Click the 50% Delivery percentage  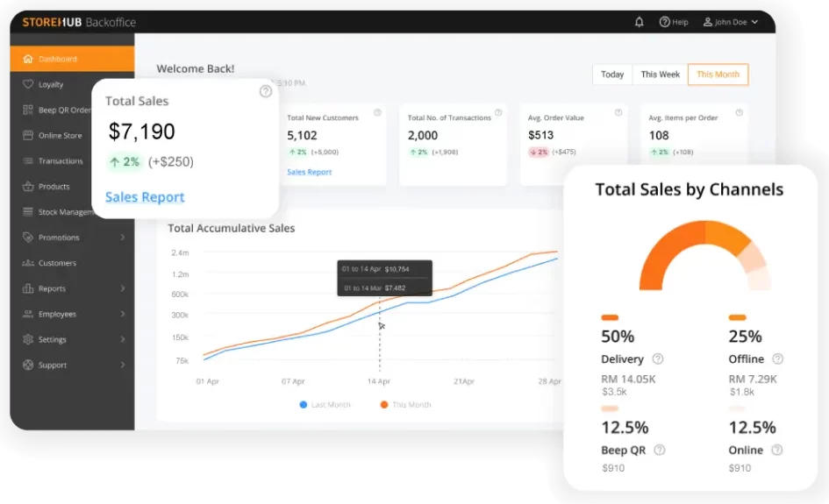pyautogui.click(x=618, y=337)
